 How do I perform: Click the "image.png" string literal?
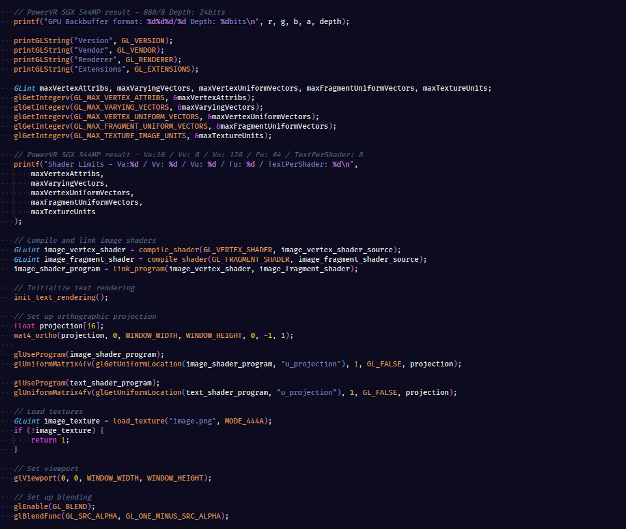192,421
